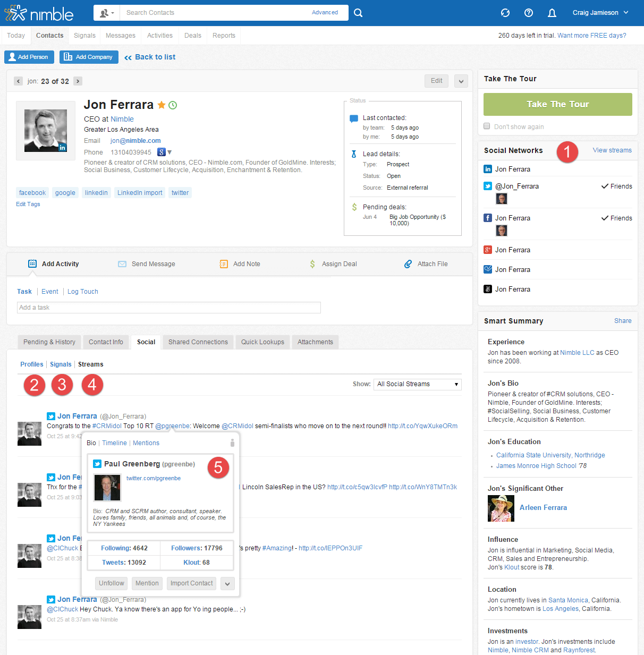Click the sync refresh icon in header
This screenshot has width=644, height=655.
coord(505,13)
